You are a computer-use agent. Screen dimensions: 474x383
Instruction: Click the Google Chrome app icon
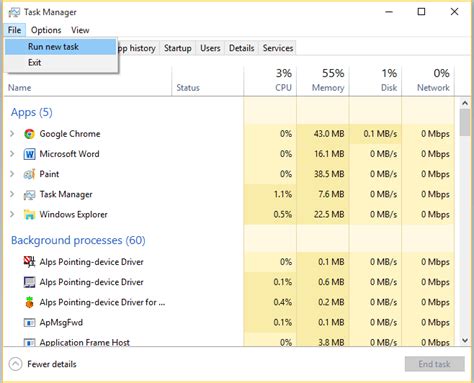29,134
